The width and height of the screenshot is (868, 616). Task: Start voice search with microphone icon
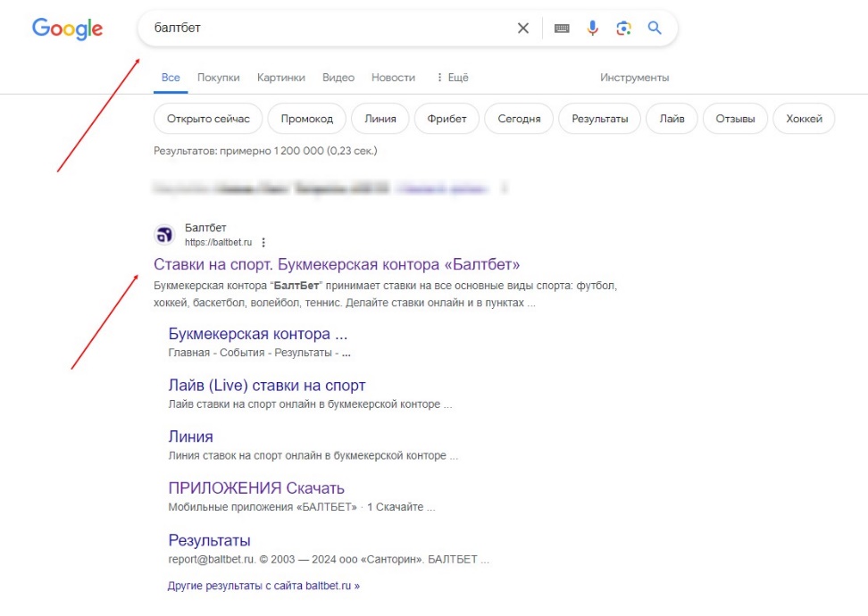click(592, 28)
